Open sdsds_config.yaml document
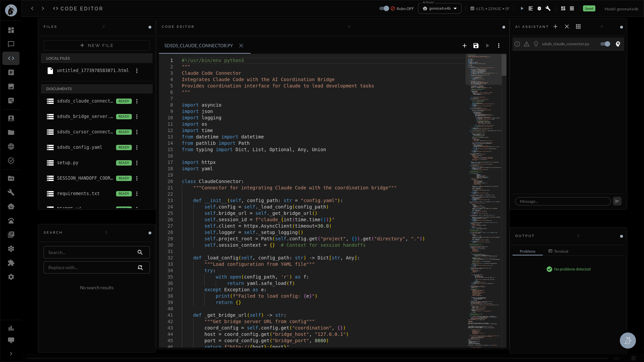This screenshot has height=362, width=644. 79,147
